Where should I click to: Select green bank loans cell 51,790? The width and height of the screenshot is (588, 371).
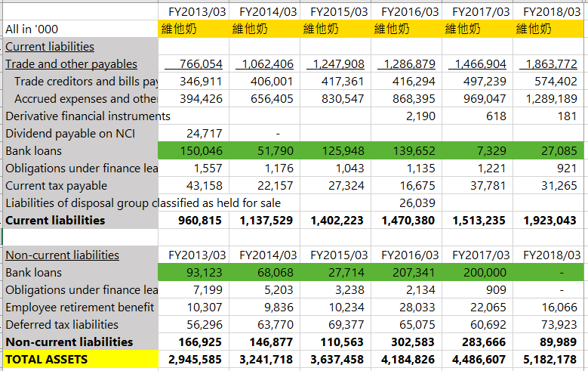click(x=264, y=150)
